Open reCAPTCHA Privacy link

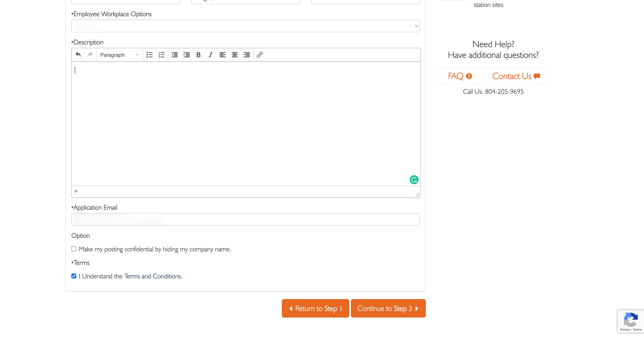(625, 330)
